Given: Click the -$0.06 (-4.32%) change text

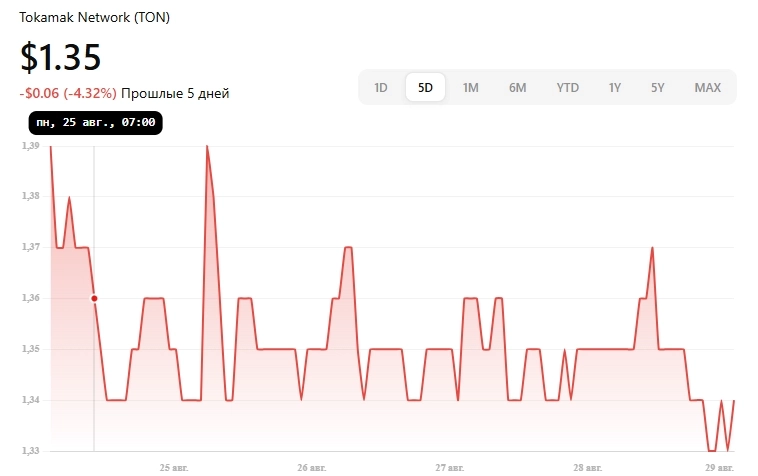Looking at the screenshot, I should [x=68, y=94].
